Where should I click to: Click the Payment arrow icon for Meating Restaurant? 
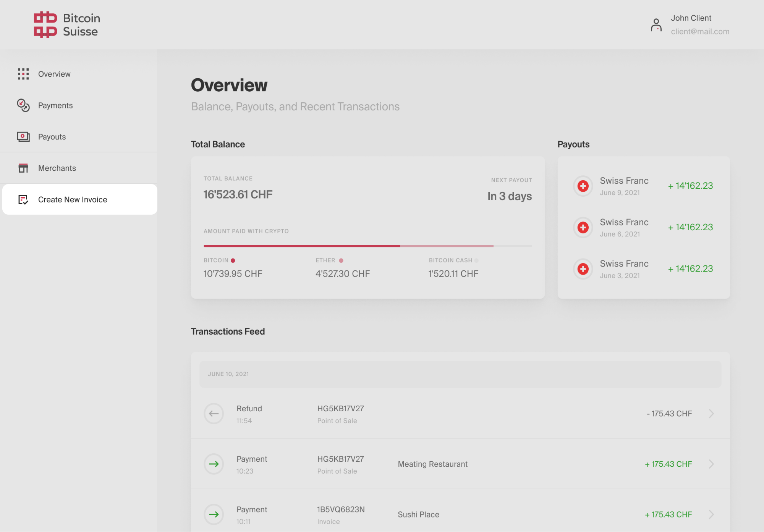click(x=214, y=464)
